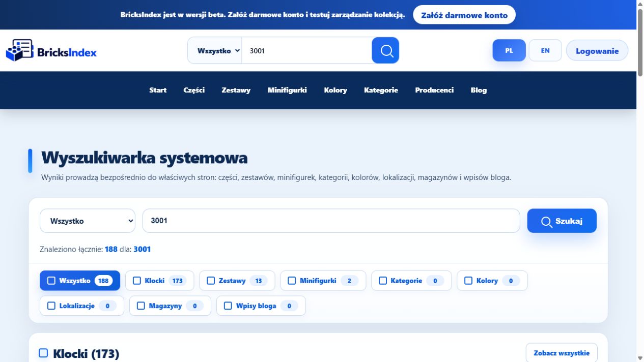Toggle the Kategorie filter checkbox

(x=383, y=281)
